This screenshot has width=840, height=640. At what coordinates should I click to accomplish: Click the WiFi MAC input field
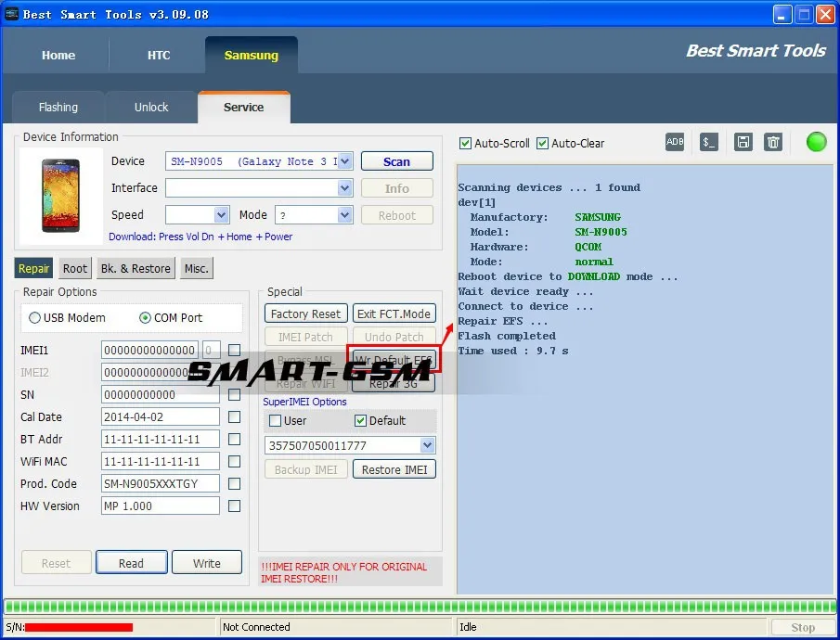(161, 462)
